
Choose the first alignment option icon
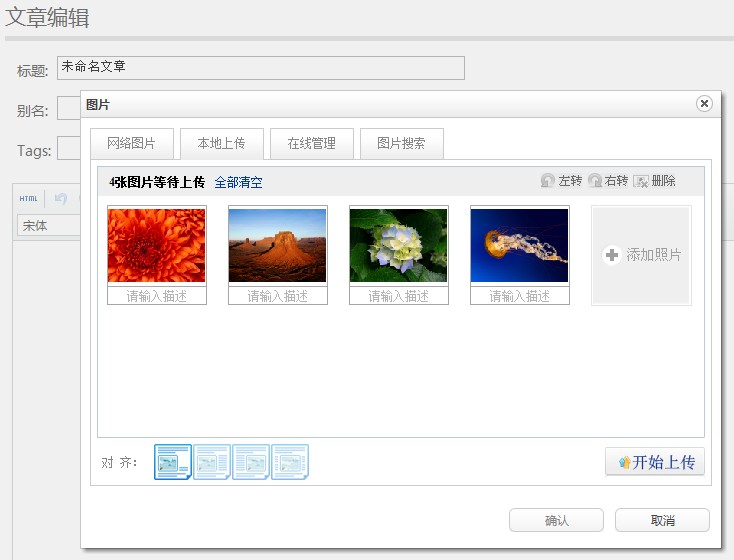[173, 462]
